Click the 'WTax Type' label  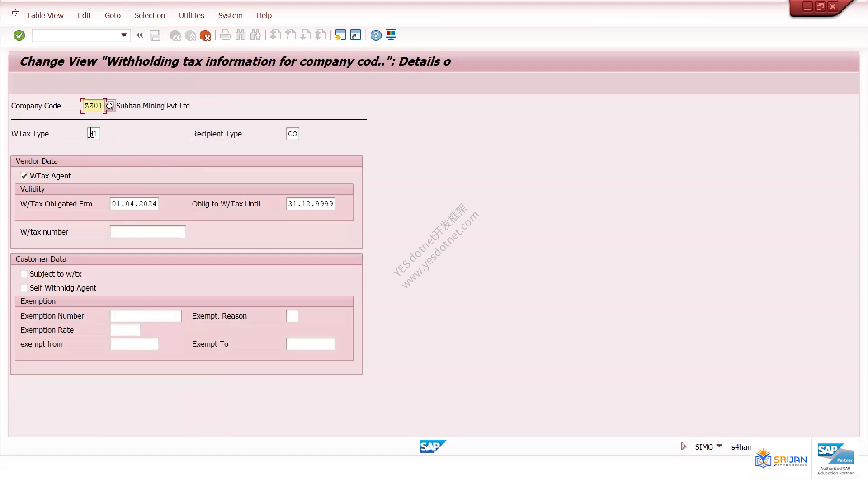(x=30, y=134)
